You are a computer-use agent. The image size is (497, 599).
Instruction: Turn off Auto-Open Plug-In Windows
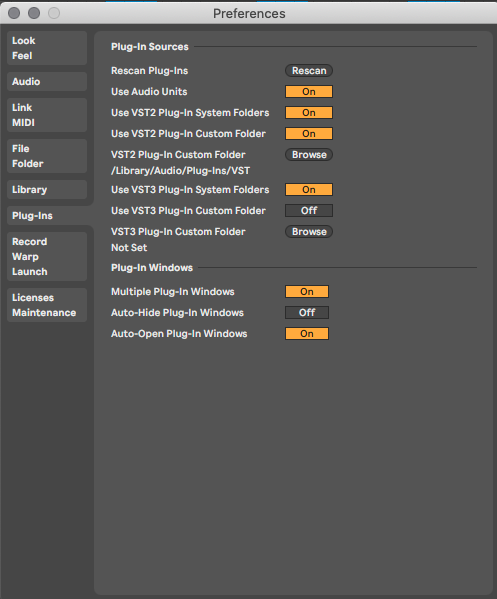[x=307, y=333]
